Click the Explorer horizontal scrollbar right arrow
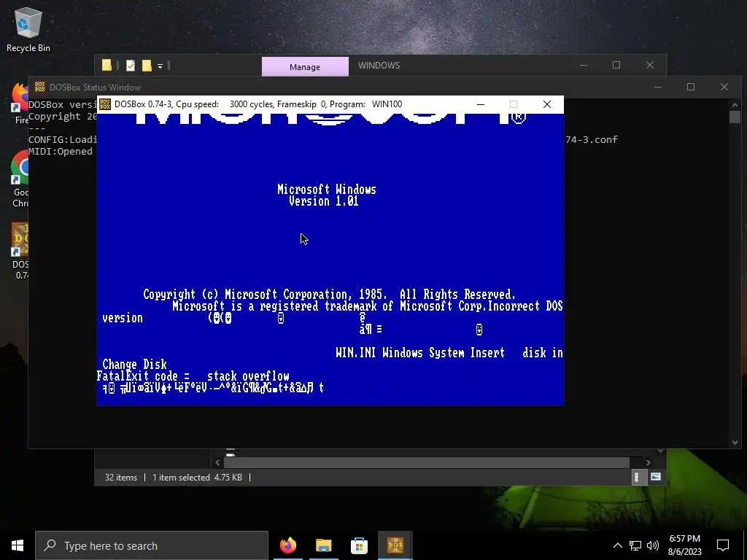Screen dimensions: 747x560 [648, 462]
